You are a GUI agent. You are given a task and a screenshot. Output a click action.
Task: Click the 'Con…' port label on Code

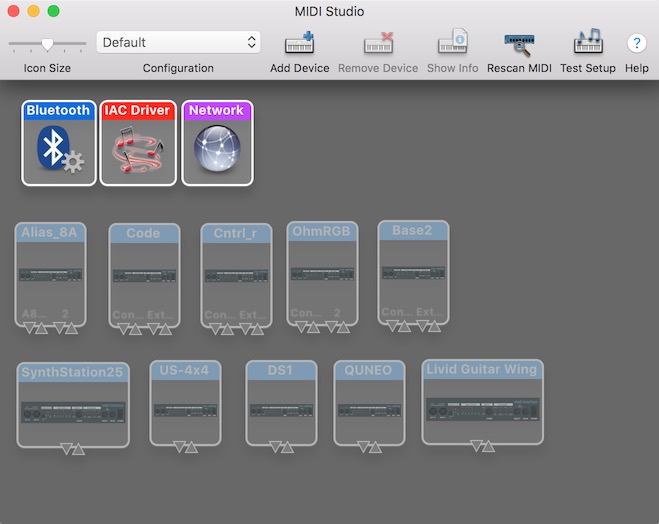(x=128, y=315)
